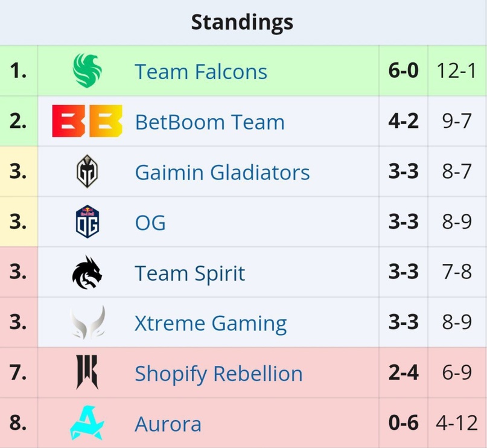487x448 pixels.
Task: Click the Standings table header
Action: (242, 22)
